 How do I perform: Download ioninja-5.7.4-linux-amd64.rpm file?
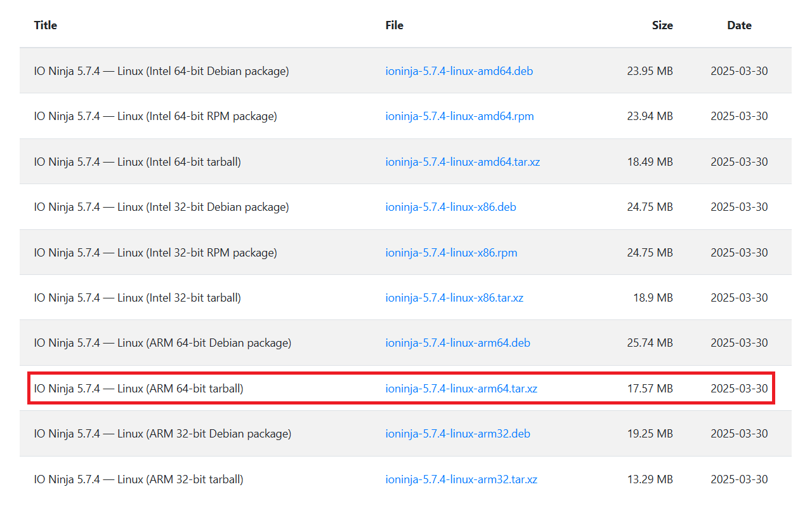point(460,116)
